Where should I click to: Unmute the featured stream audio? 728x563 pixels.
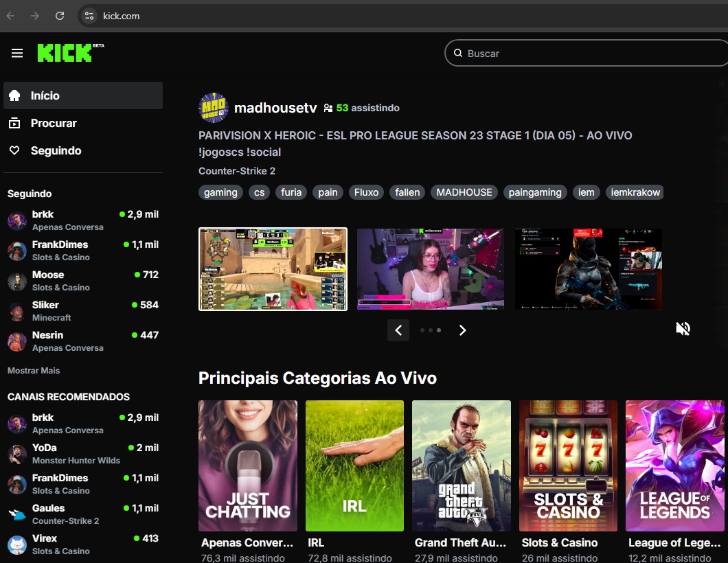point(683,329)
